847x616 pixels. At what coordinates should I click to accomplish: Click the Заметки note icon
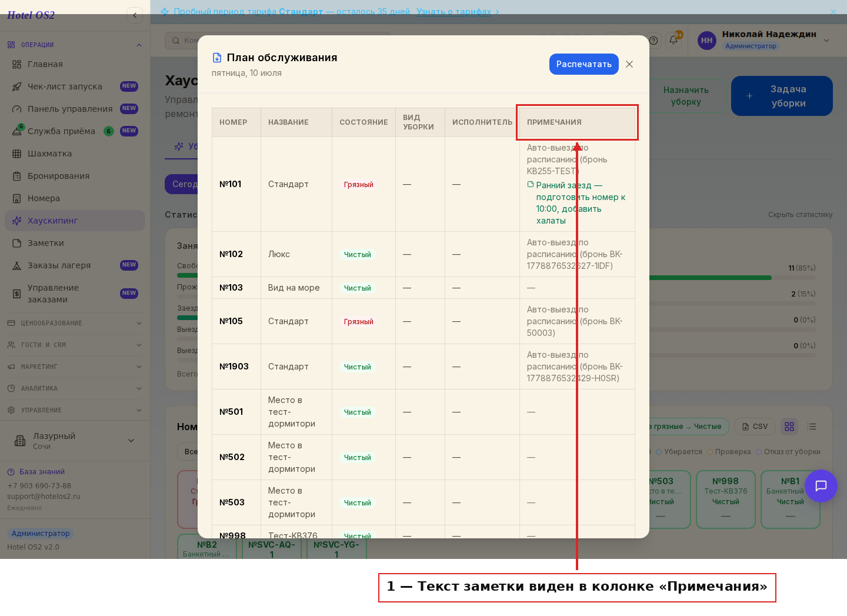pos(16,243)
